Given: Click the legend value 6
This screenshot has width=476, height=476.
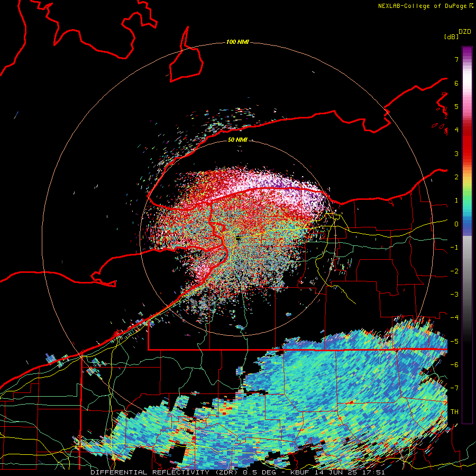Looking at the screenshot, I should [456, 83].
